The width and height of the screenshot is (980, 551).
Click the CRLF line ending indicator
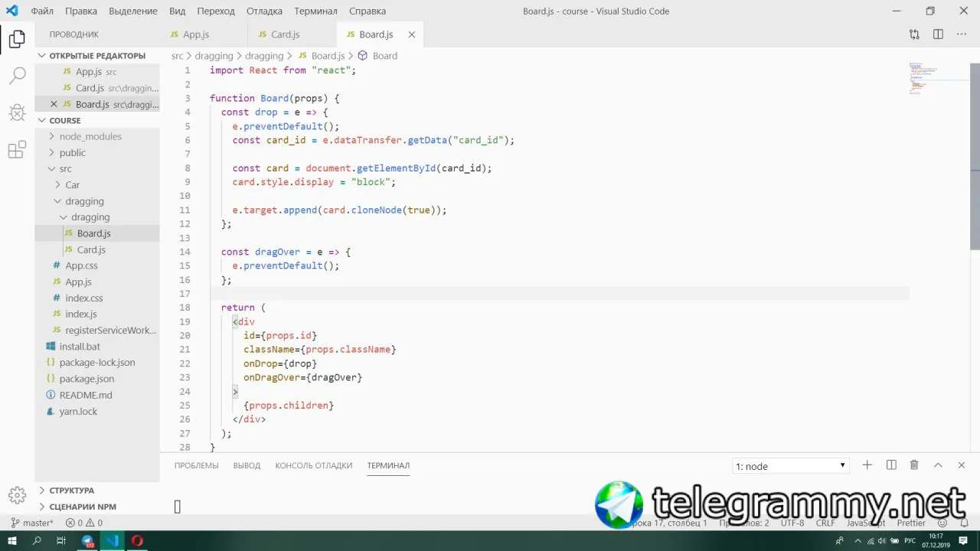[825, 523]
